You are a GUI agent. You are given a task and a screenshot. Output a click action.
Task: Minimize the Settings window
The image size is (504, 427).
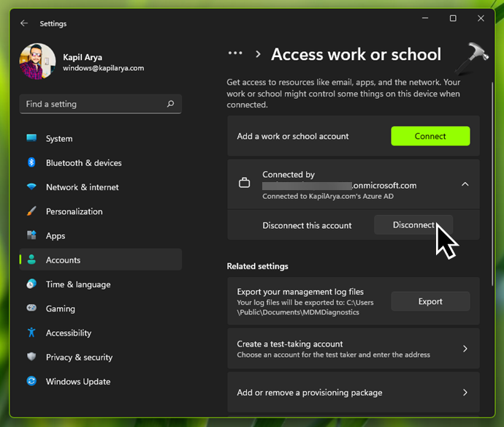(x=425, y=18)
